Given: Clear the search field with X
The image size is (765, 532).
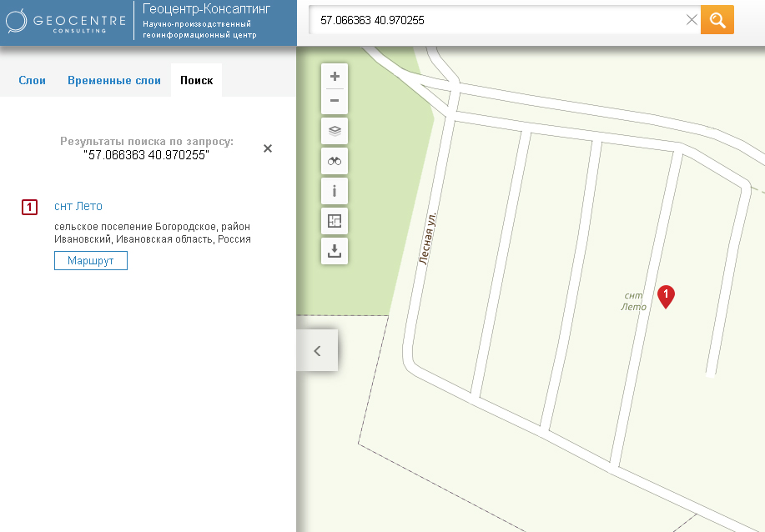Looking at the screenshot, I should 692,20.
